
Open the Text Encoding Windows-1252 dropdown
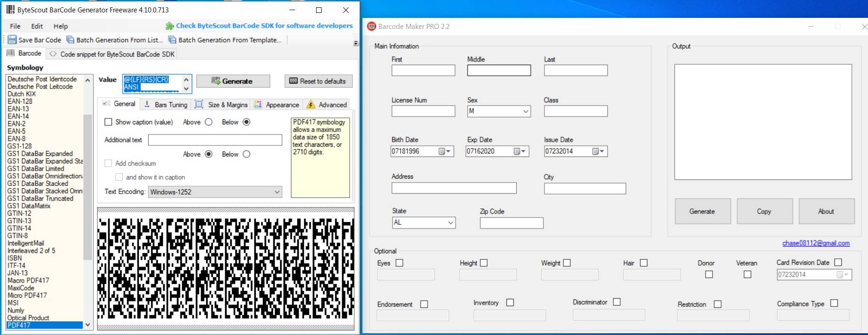(x=215, y=192)
